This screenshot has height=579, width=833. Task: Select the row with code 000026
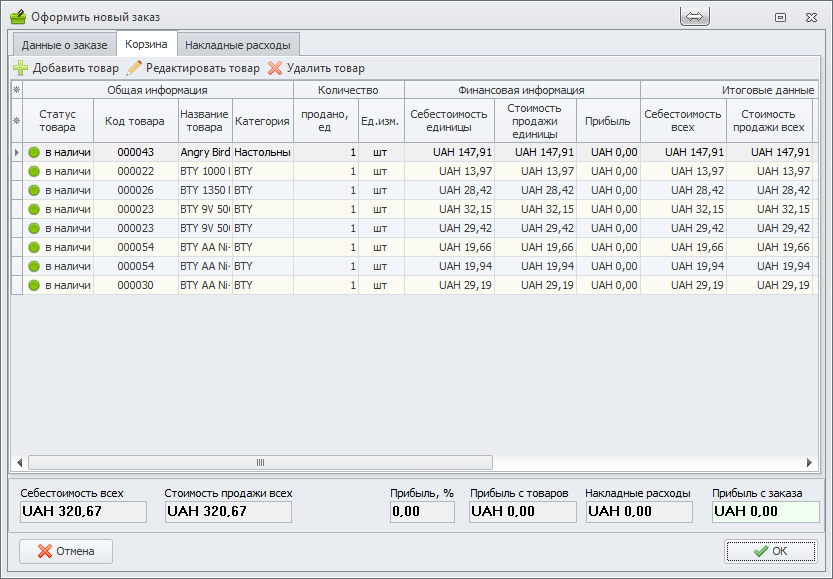[x=135, y=190]
